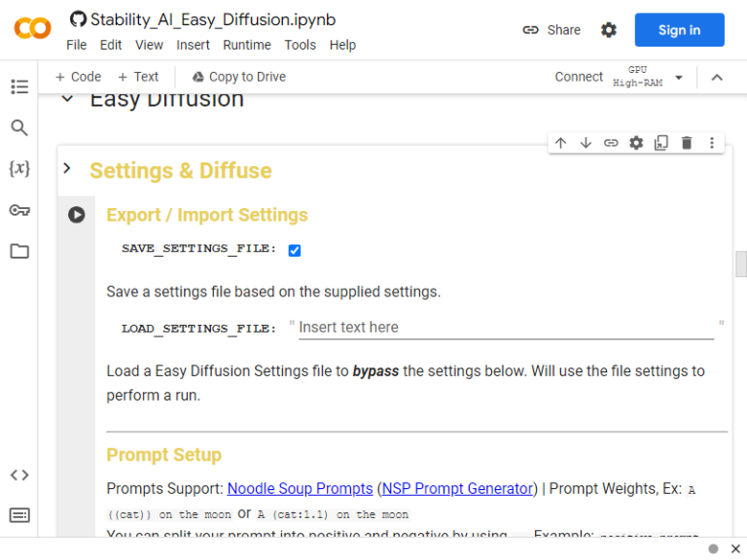Copy link to cell

pos(611,143)
